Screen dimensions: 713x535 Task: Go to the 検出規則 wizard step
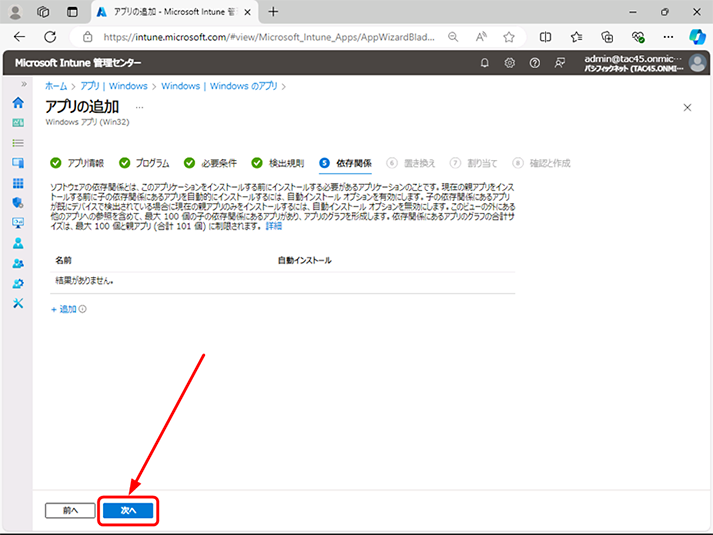coord(277,163)
